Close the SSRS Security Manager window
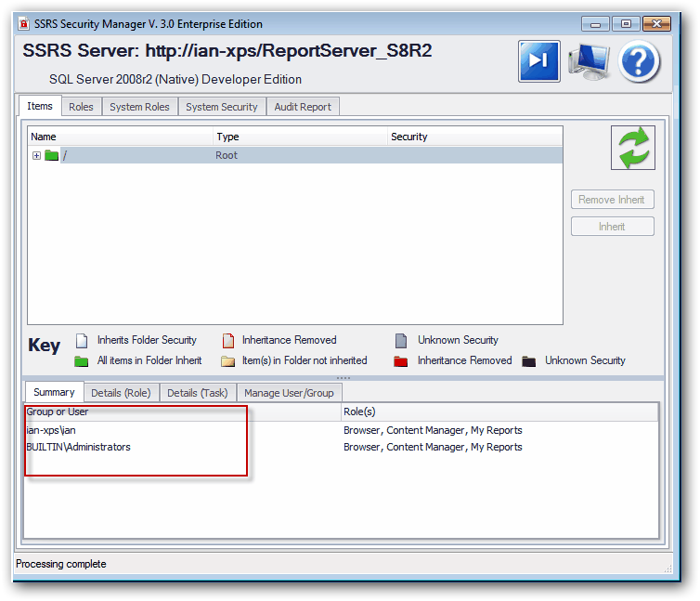This screenshot has width=700, height=601. [656, 24]
